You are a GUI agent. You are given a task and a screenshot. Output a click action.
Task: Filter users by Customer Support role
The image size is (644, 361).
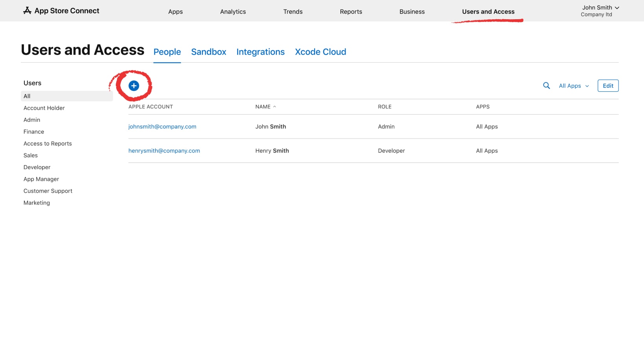pos(48,191)
